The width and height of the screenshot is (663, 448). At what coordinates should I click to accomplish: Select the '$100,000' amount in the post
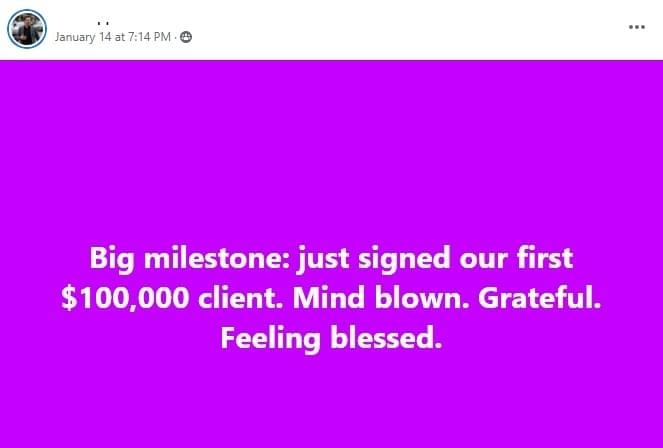coord(125,298)
